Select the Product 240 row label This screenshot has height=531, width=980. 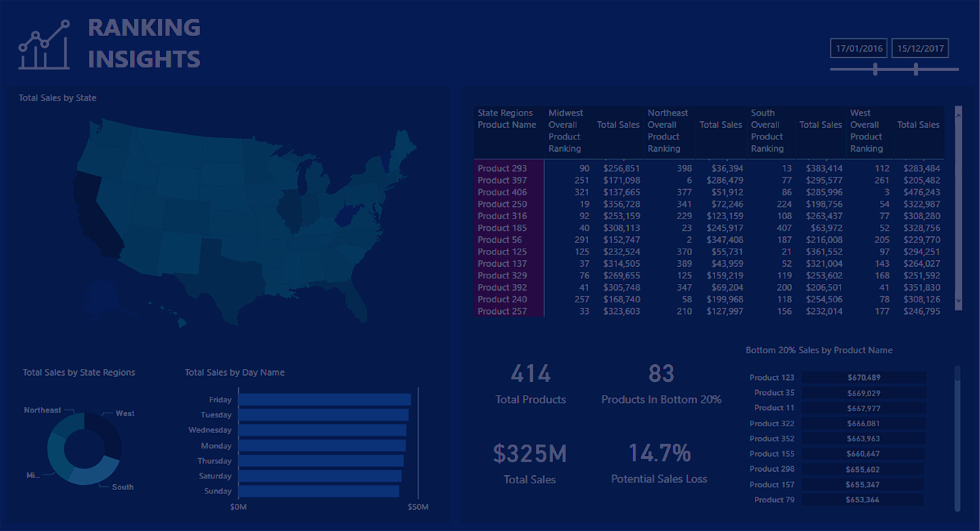(502, 300)
